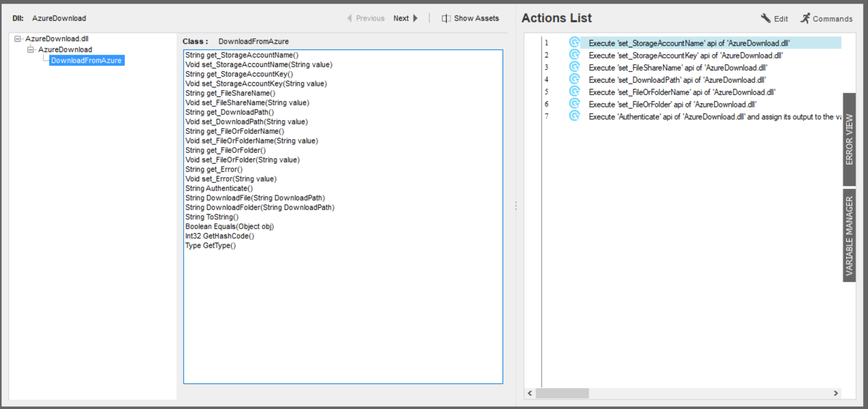Select the String Authenticate() method

[219, 189]
